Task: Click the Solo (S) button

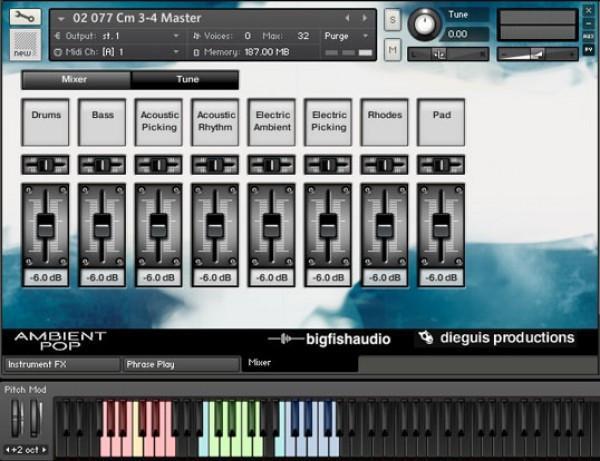Action: [392, 21]
